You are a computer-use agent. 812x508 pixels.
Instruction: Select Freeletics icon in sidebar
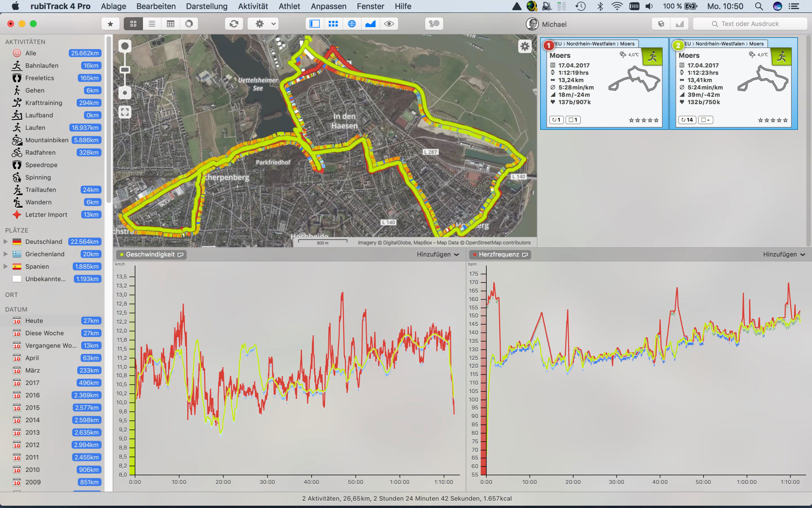[x=17, y=78]
